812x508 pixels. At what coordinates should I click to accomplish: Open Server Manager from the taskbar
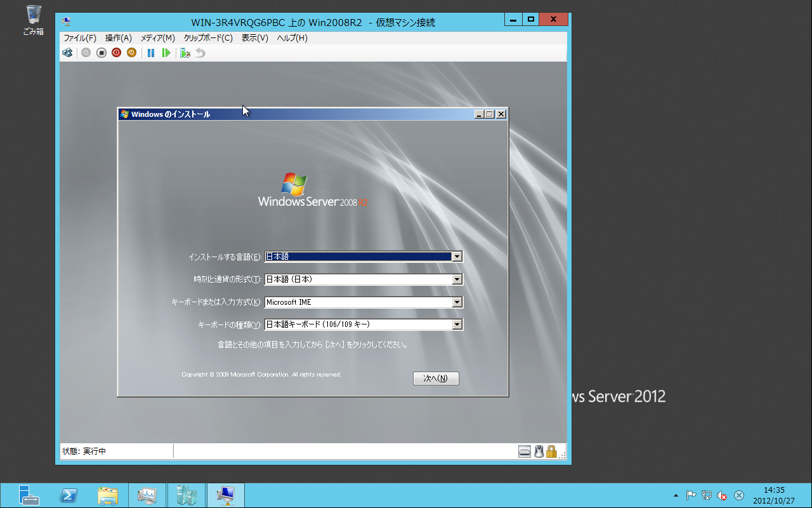click(x=29, y=495)
